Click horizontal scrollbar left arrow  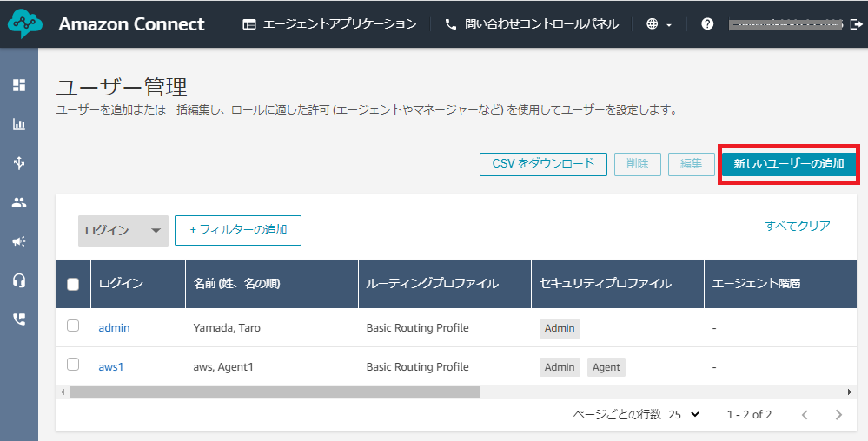tap(63, 392)
